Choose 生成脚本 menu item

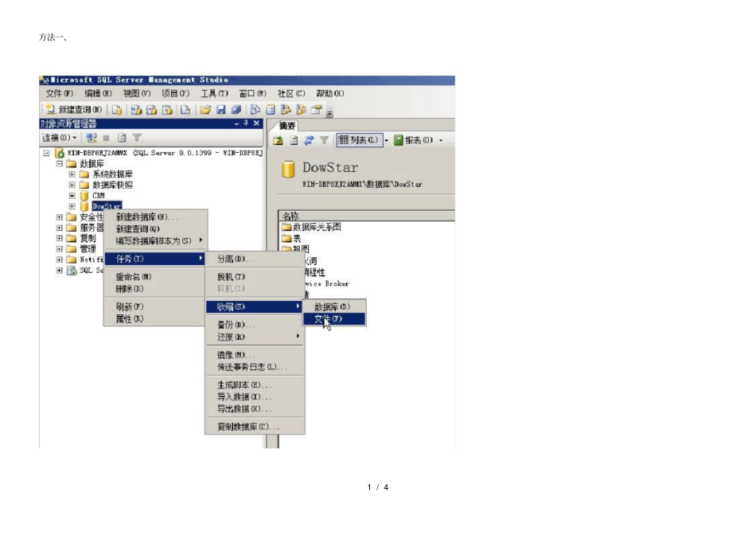255,385
